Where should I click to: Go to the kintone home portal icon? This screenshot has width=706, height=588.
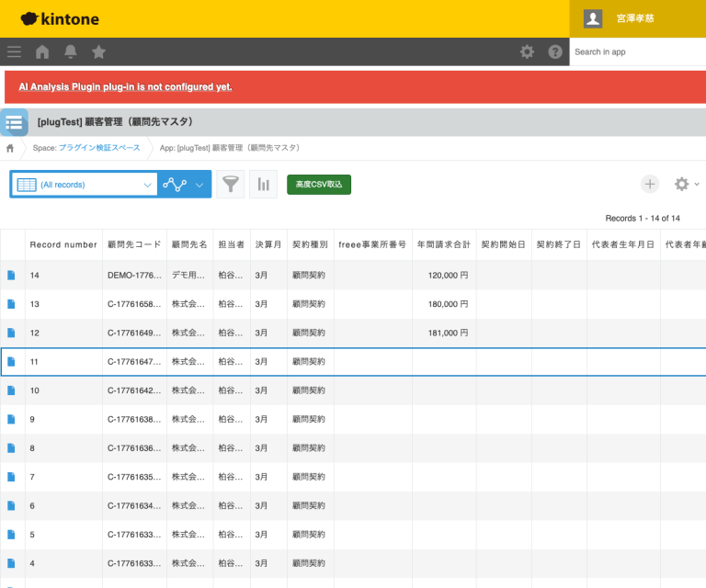pyautogui.click(x=42, y=51)
